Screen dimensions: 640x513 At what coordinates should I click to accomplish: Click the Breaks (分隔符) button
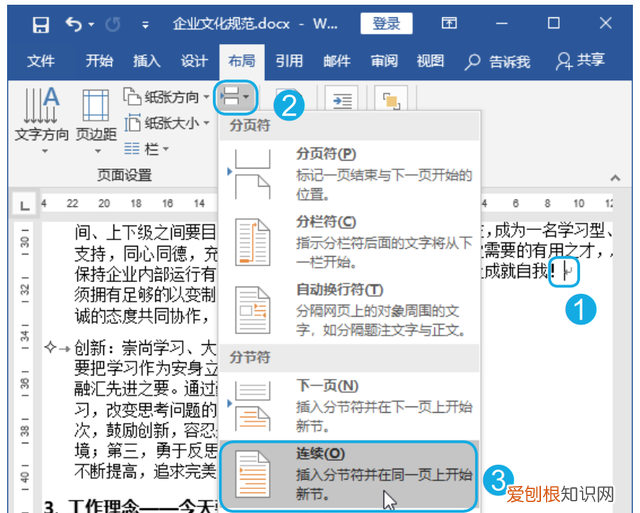coord(236,97)
